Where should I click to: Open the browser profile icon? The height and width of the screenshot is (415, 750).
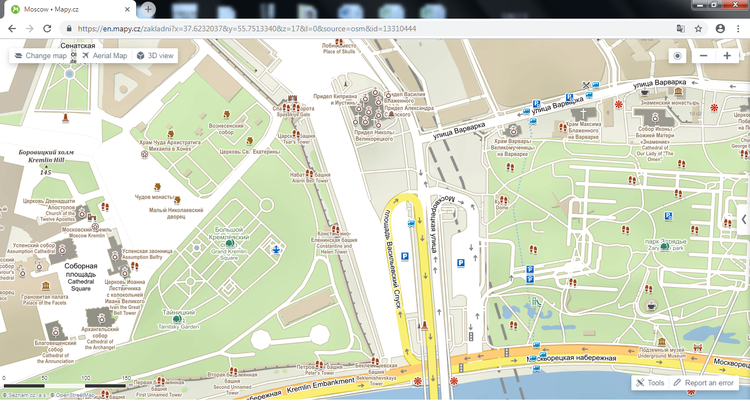(720, 29)
